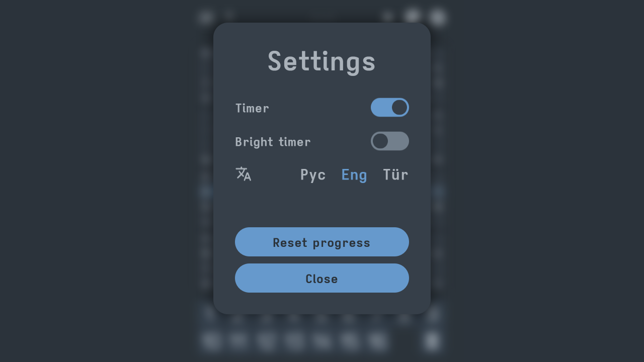Click the Timer label text
644x362 pixels.
[x=252, y=108]
